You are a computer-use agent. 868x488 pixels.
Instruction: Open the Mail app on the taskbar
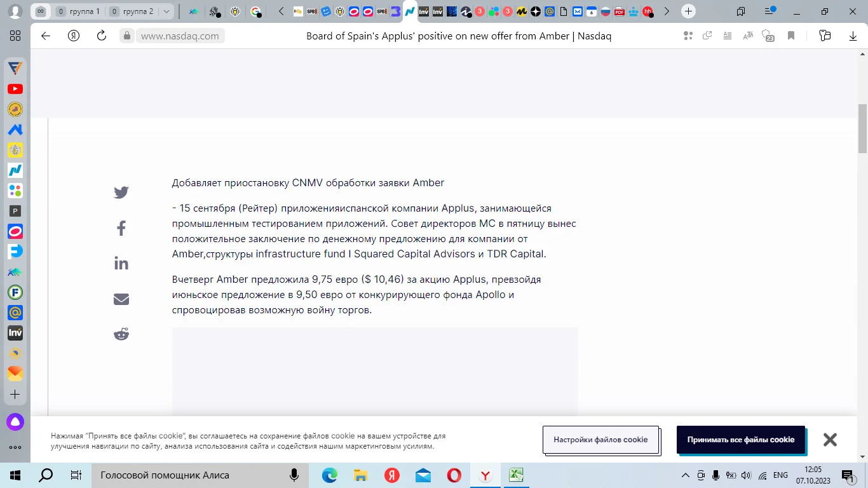pos(423,475)
